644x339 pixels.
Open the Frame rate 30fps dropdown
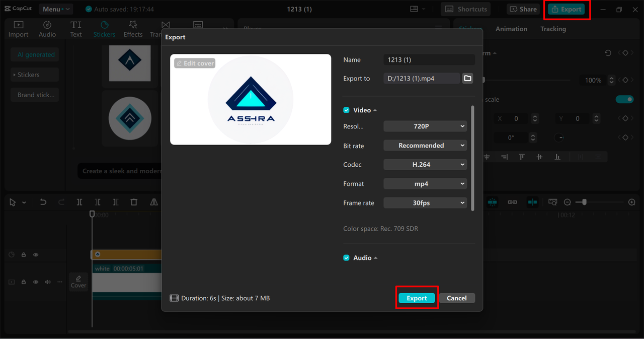pos(425,203)
